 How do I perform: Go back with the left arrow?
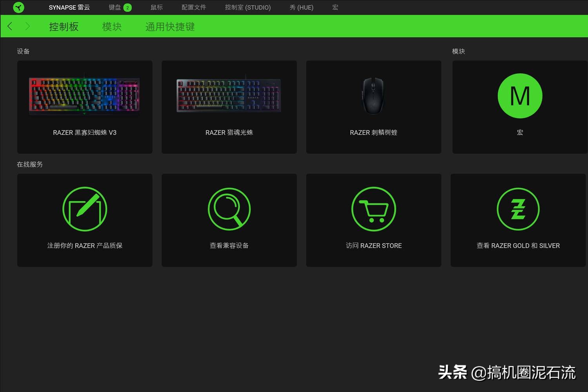coord(10,26)
